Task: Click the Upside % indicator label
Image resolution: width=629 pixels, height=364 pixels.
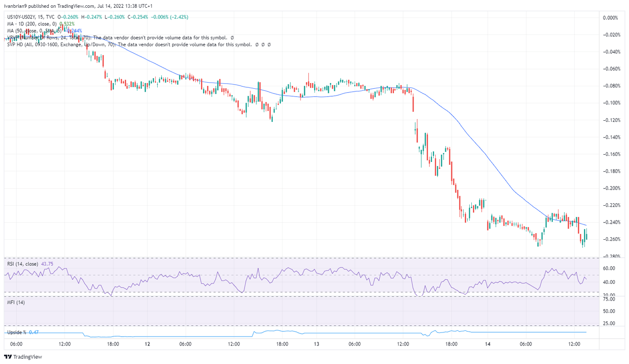Action: pos(17,333)
